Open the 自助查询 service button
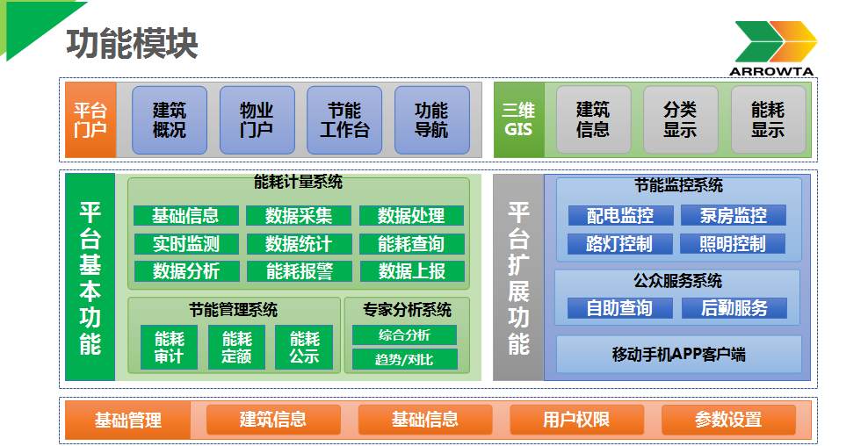868x446 pixels. (x=620, y=308)
